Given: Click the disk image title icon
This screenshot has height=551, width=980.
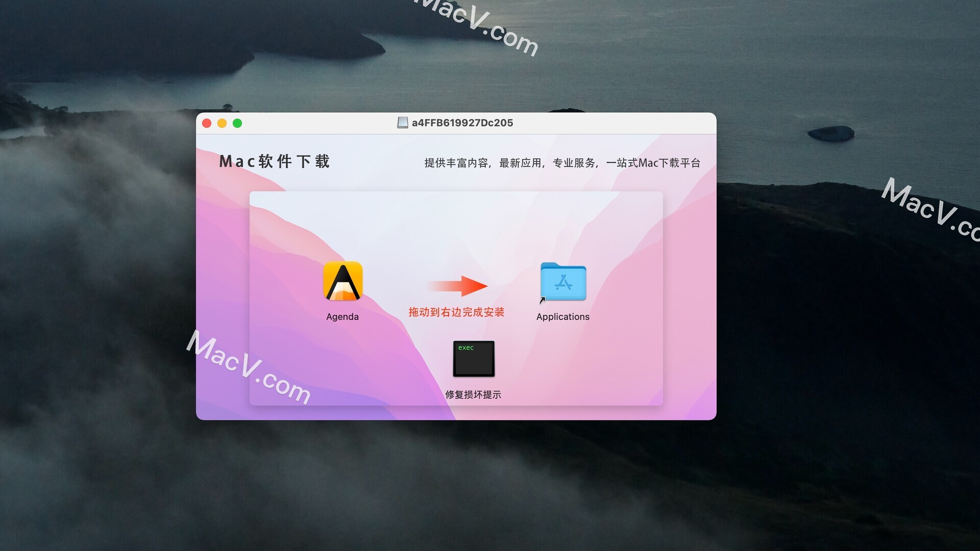Looking at the screenshot, I should (x=401, y=122).
